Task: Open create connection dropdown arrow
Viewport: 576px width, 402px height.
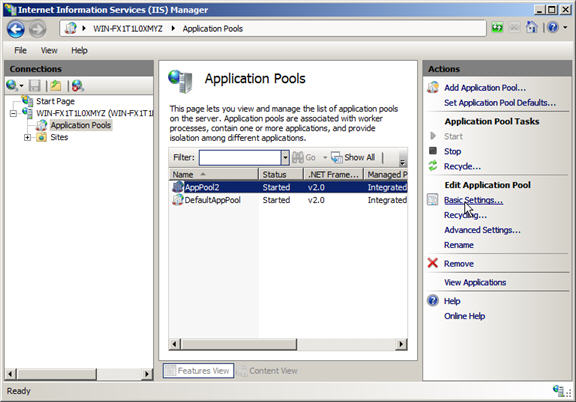Action: click(x=21, y=86)
